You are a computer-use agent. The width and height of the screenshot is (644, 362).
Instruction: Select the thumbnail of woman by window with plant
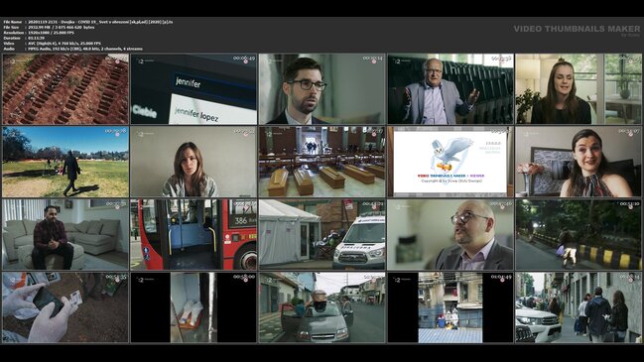tap(579, 89)
